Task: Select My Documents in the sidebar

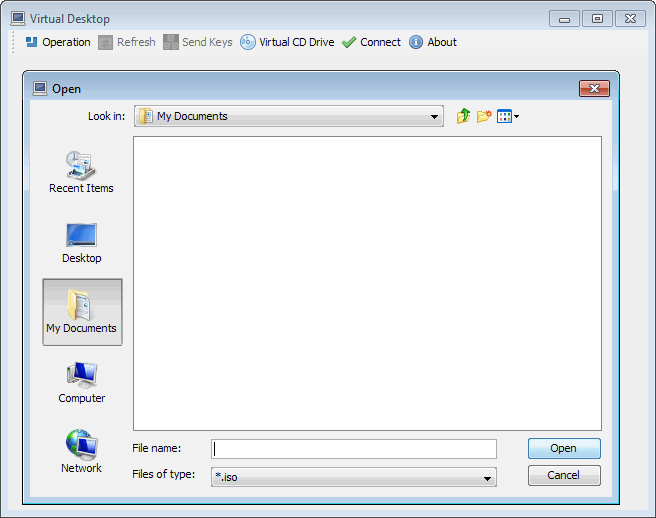Action: (82, 312)
